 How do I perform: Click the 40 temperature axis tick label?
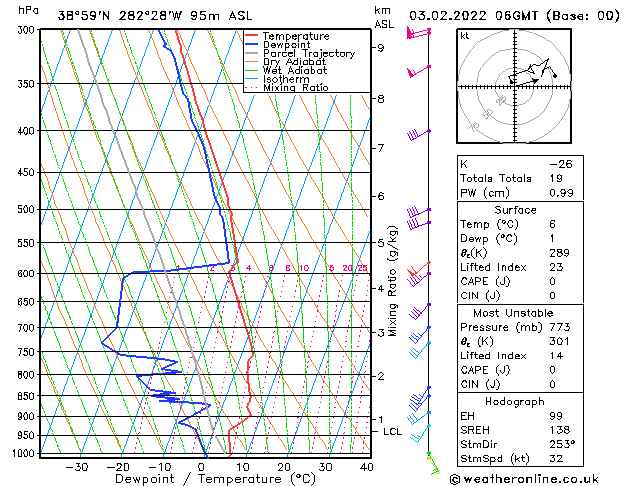(366, 467)
